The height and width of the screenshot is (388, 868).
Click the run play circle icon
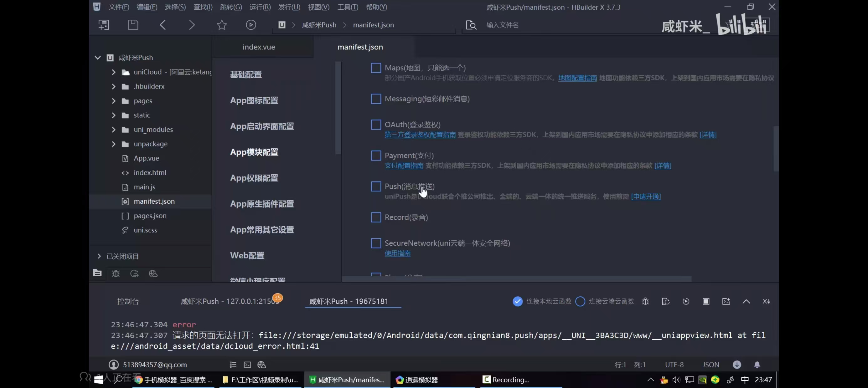251,25
